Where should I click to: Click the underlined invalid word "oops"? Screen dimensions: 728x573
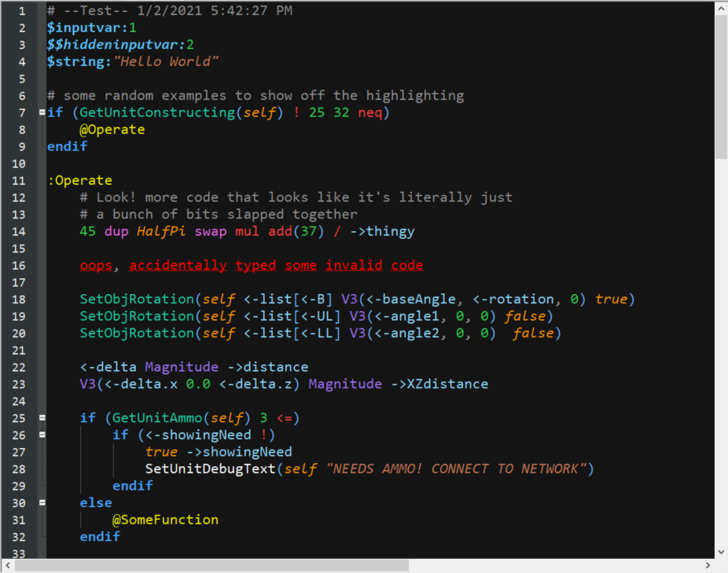(96, 266)
